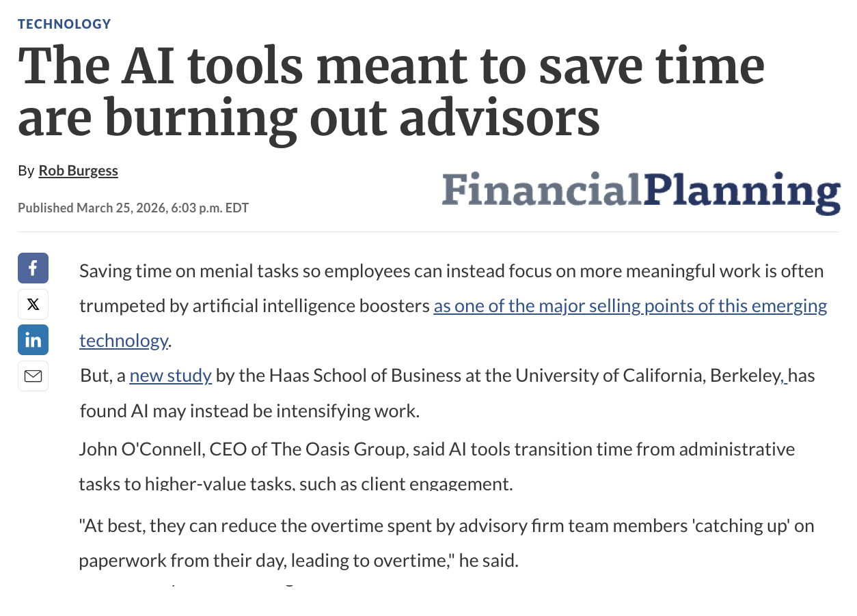This screenshot has height=616, width=857.
Task: Click the X social sharing icon
Action: tap(33, 304)
